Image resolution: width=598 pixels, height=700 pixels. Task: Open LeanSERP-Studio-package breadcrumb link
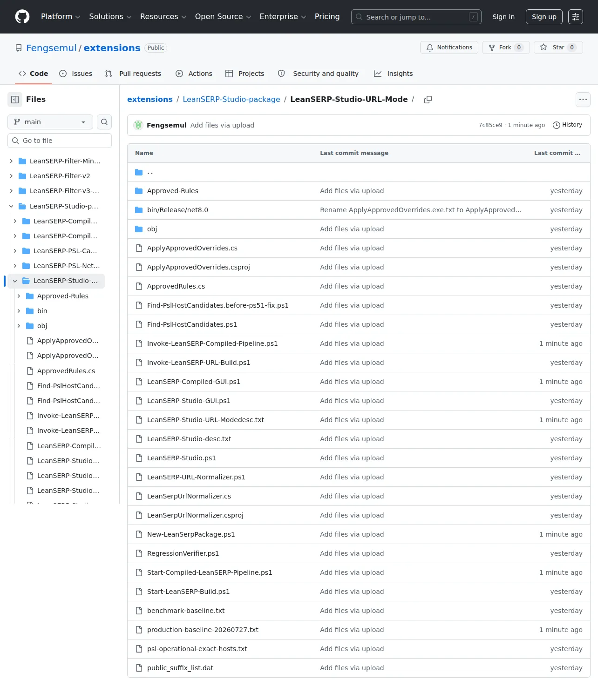231,99
